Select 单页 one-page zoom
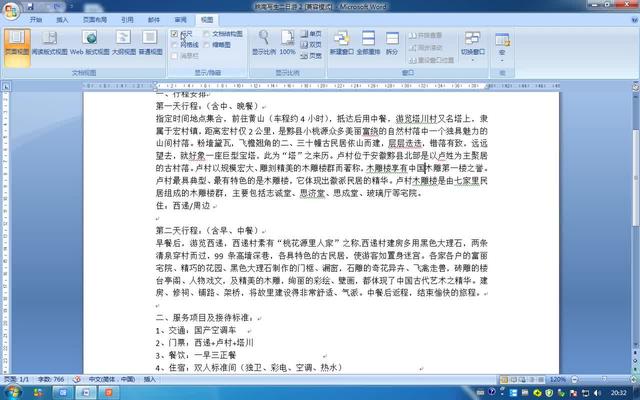The height and width of the screenshot is (400, 640). pyautogui.click(x=311, y=34)
